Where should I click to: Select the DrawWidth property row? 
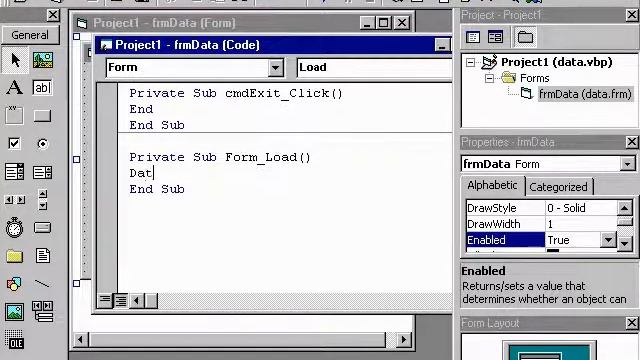tap(541, 224)
